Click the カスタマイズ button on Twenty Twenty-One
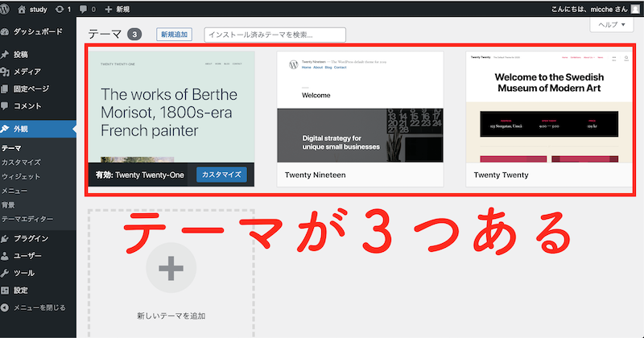The width and height of the screenshot is (644, 338). coord(222,175)
